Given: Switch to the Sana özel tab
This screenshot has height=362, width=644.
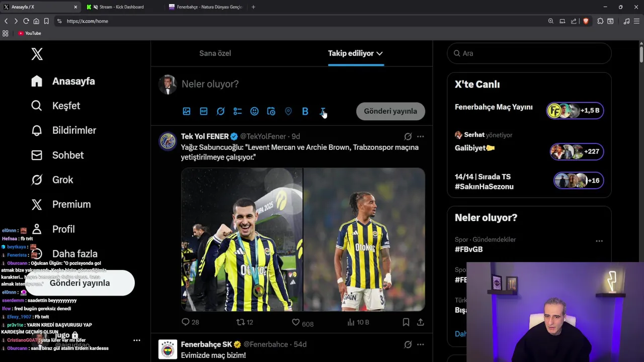Looking at the screenshot, I should (x=215, y=53).
